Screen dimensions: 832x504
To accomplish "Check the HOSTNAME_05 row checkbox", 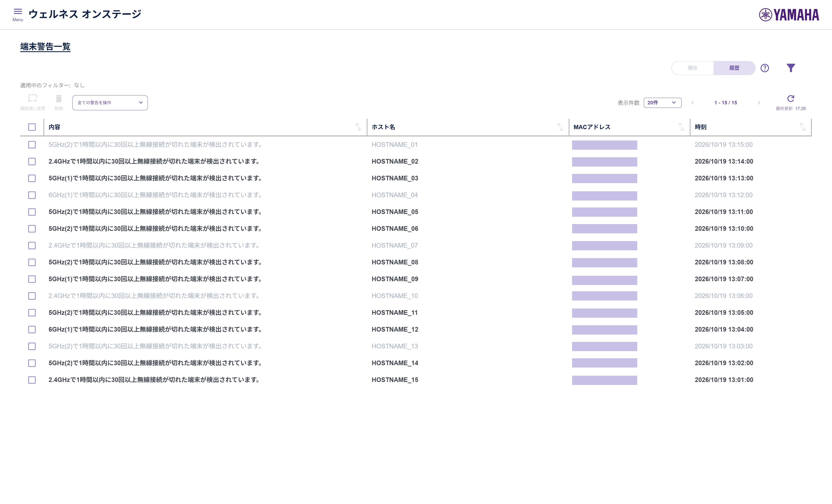I will (x=32, y=212).
